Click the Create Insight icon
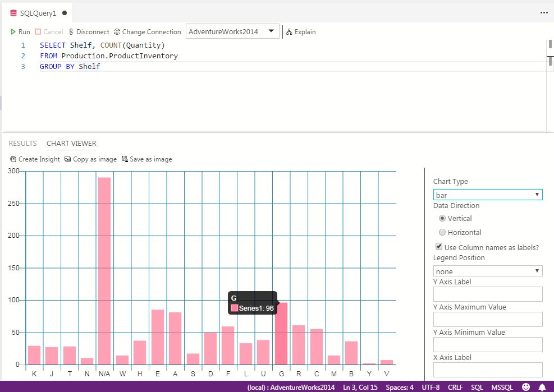This screenshot has height=392, width=554. 13,159
